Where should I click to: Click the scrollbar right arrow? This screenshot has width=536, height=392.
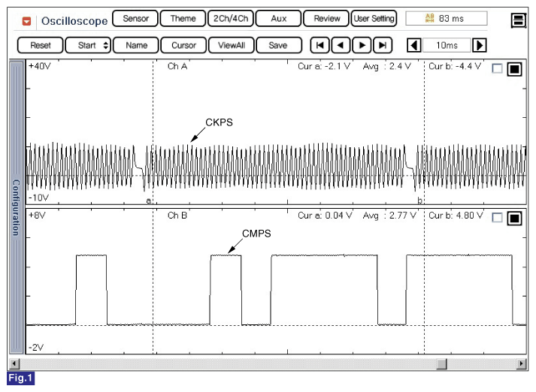point(522,364)
